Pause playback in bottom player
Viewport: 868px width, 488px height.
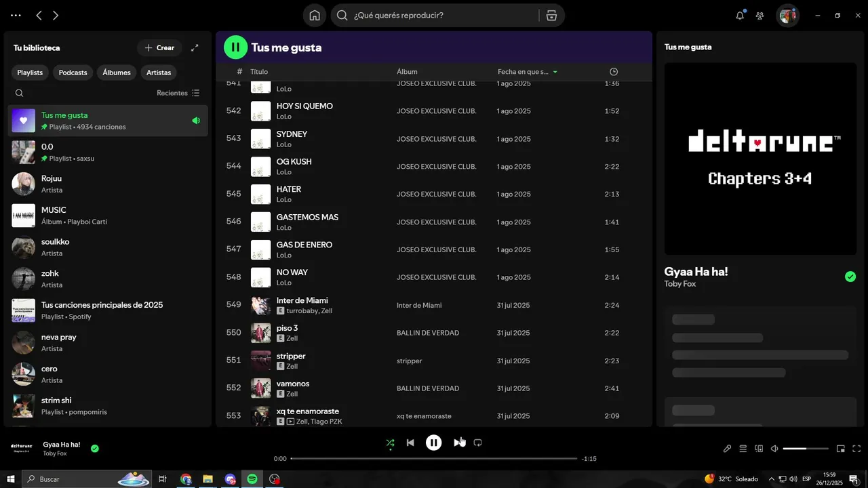[433, 443]
